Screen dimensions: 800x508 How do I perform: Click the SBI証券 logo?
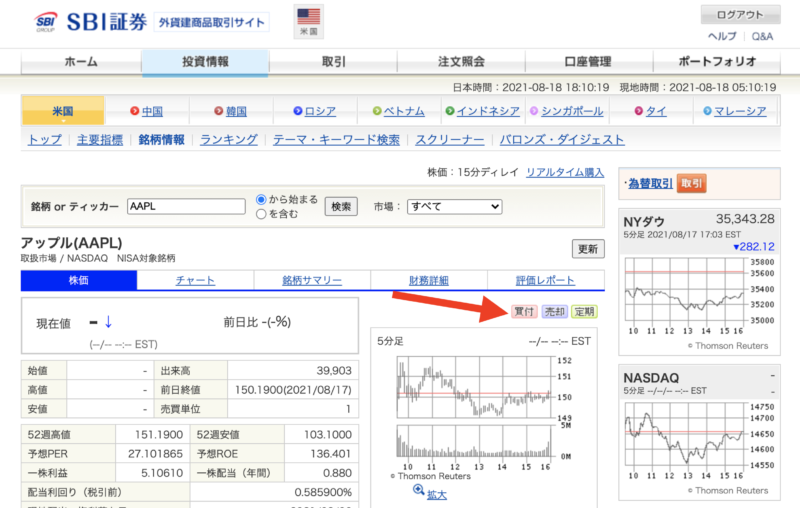[x=91, y=22]
